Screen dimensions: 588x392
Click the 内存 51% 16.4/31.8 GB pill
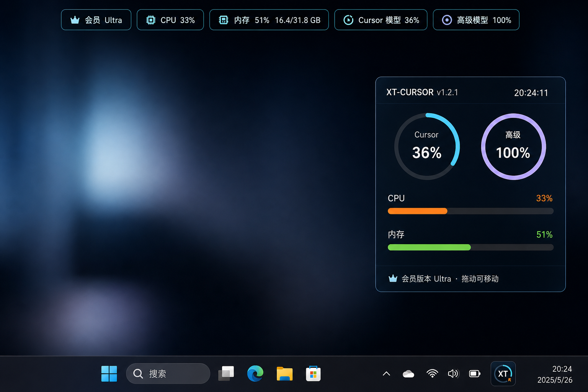click(269, 20)
